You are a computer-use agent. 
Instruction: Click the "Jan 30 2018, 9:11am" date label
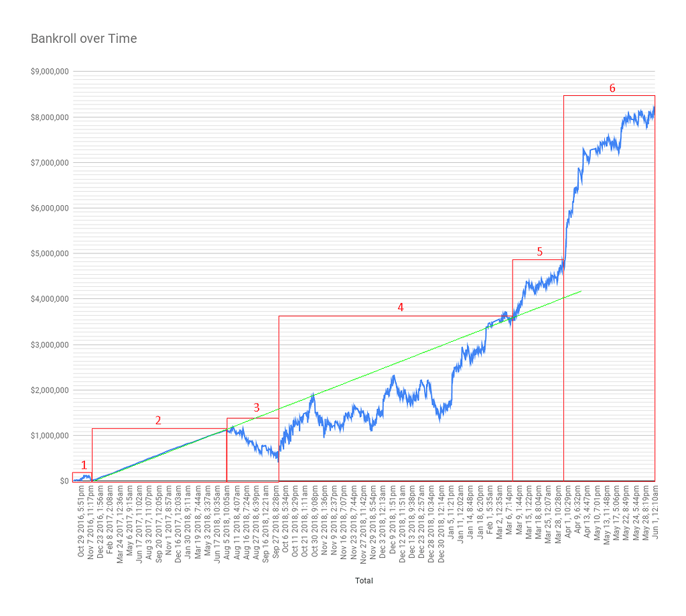(x=188, y=521)
